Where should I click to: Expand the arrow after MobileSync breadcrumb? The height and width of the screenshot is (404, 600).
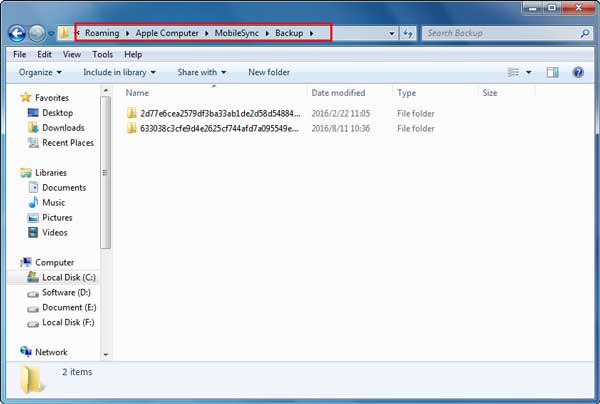coord(267,34)
